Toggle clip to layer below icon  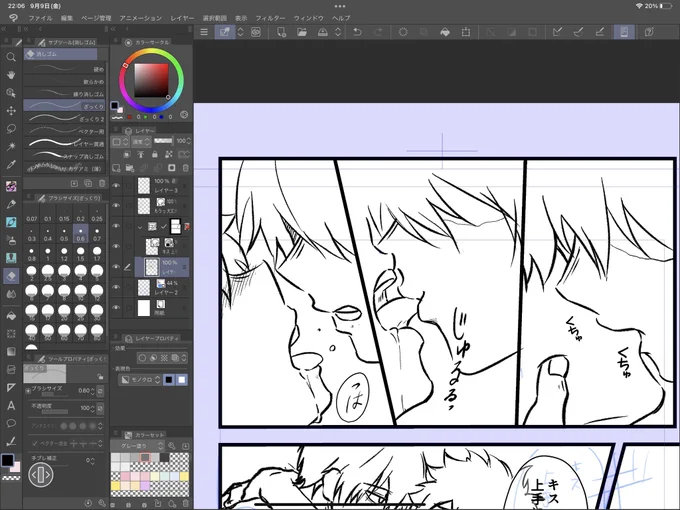(x=127, y=154)
